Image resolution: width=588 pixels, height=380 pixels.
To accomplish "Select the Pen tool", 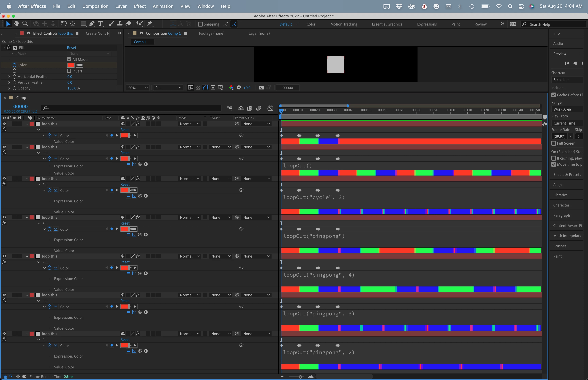I will click(92, 24).
